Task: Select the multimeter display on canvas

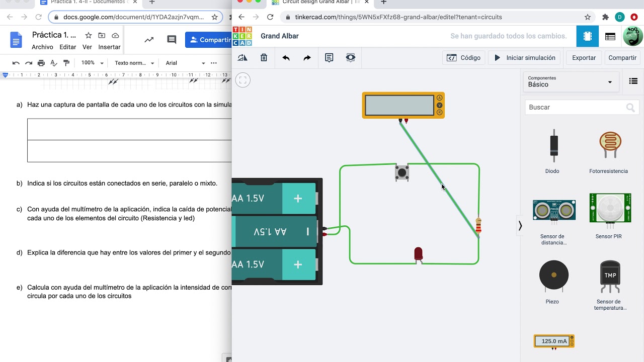Action: (x=399, y=106)
